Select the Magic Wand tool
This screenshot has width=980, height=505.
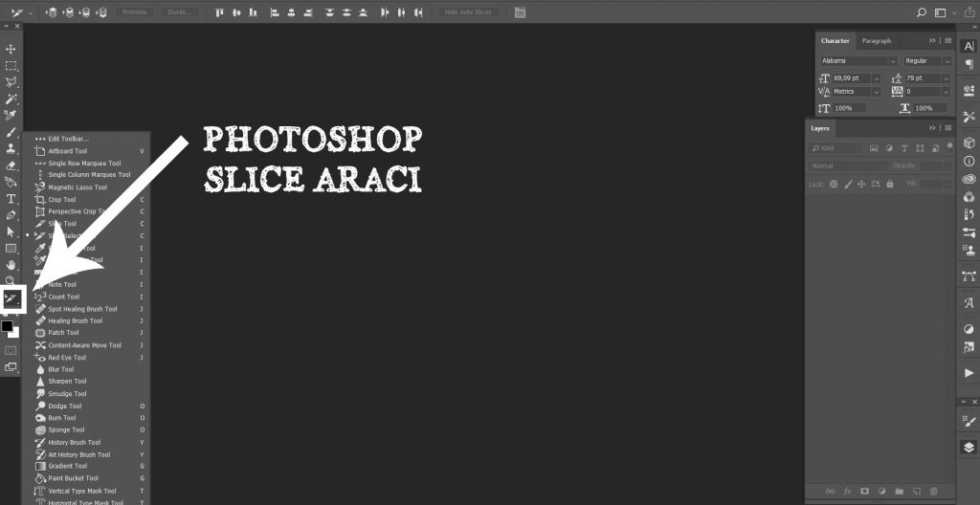tap(11, 99)
